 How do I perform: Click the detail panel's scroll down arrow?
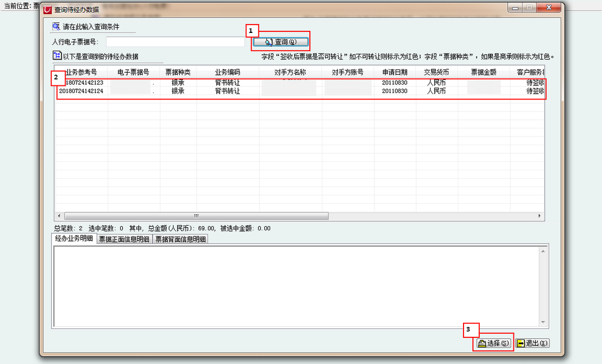tap(544, 323)
